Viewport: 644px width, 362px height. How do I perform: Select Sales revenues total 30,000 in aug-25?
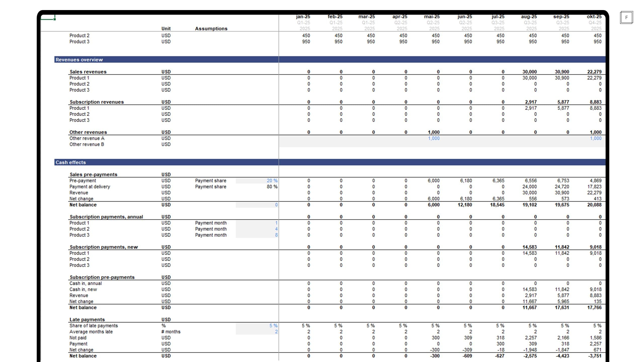pyautogui.click(x=530, y=72)
